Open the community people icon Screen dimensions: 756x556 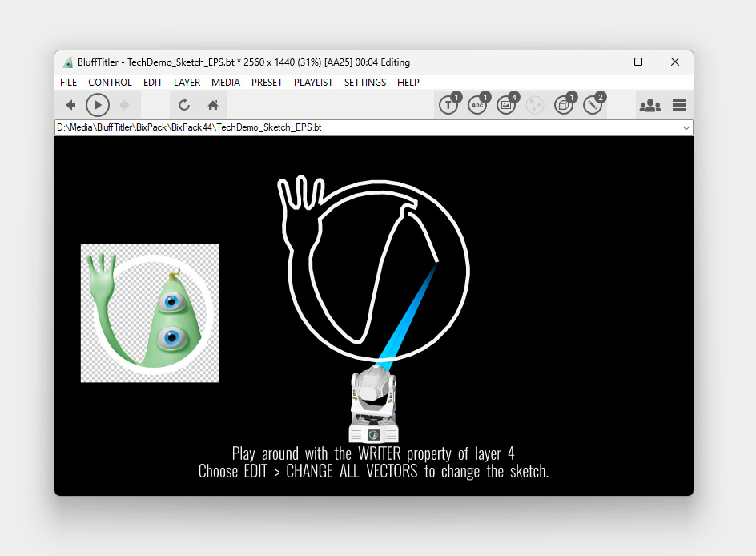point(650,105)
